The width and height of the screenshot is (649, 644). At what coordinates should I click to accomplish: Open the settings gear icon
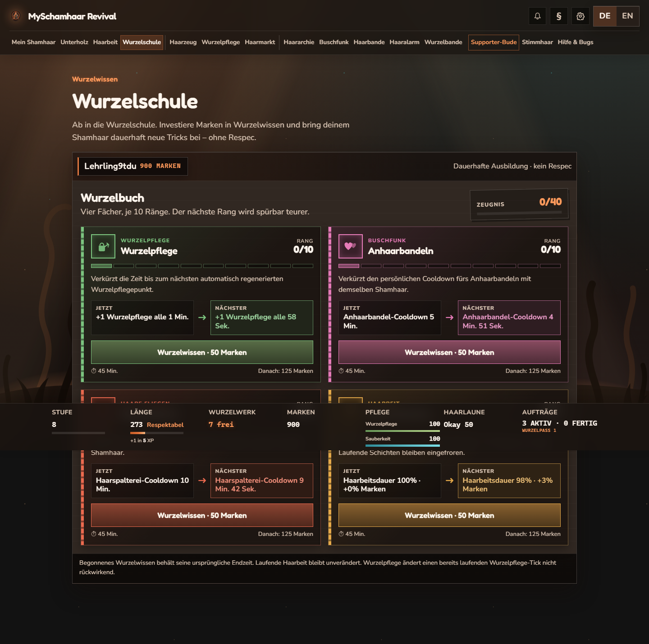(580, 16)
